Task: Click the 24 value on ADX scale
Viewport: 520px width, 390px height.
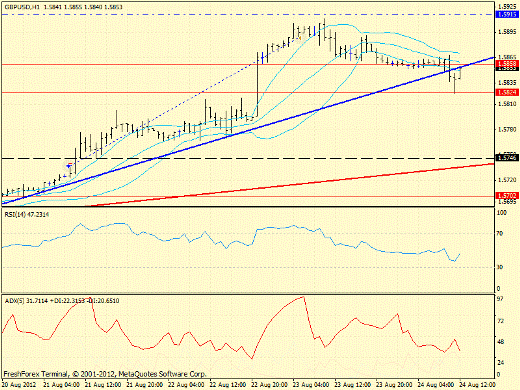Action: pos(500,363)
